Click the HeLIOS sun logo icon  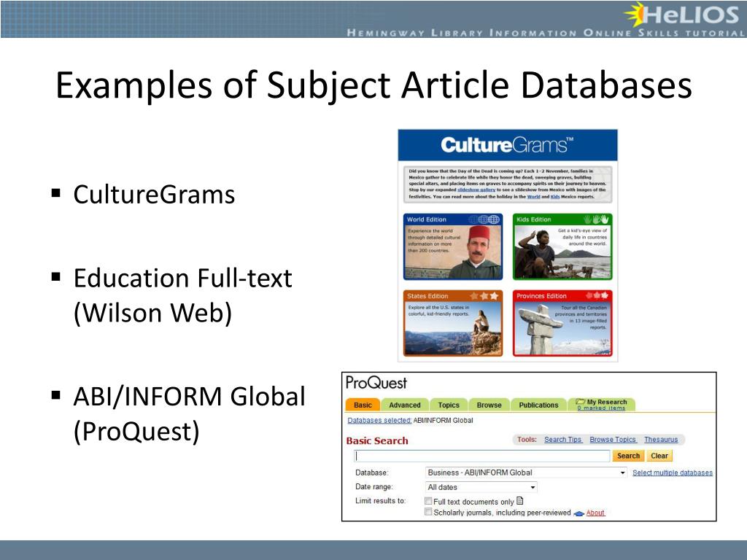pos(635,14)
